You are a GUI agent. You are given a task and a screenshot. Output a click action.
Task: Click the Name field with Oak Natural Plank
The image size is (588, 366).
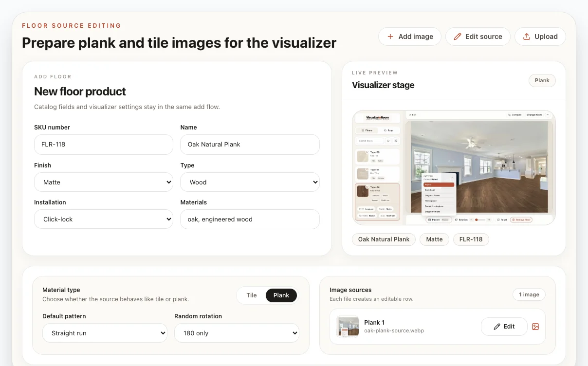[x=250, y=145]
